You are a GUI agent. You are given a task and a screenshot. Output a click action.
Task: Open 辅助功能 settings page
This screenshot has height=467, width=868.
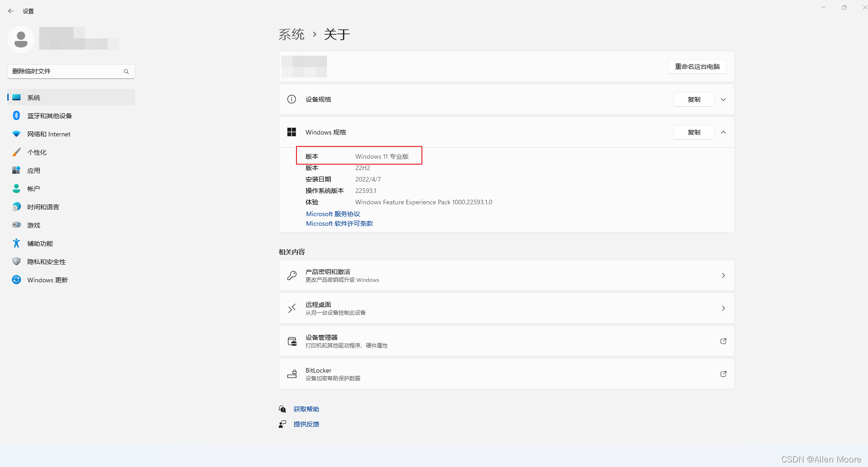pyautogui.click(x=71, y=243)
